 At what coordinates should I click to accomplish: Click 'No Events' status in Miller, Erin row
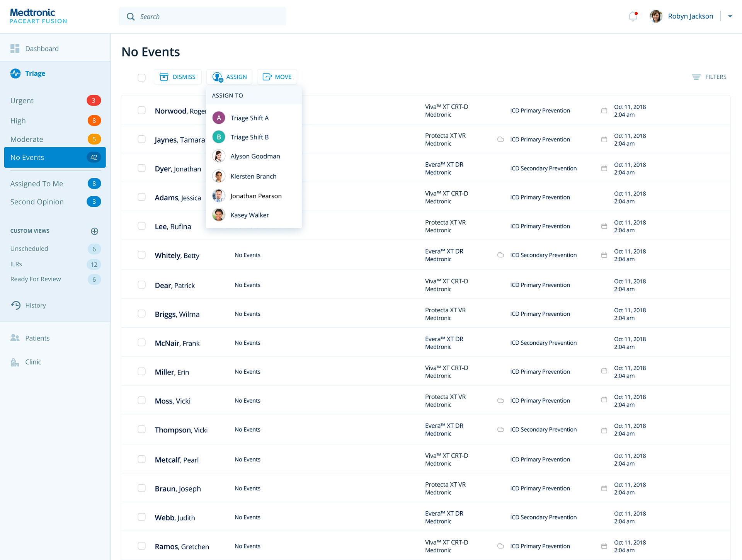pyautogui.click(x=247, y=371)
